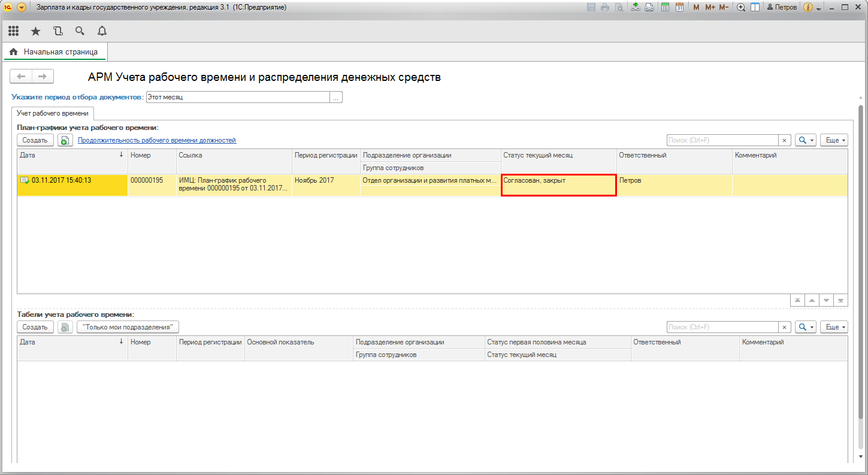The width and height of the screenshot is (868, 475).
Task: Open the sections menu grid icon
Action: [x=13, y=31]
